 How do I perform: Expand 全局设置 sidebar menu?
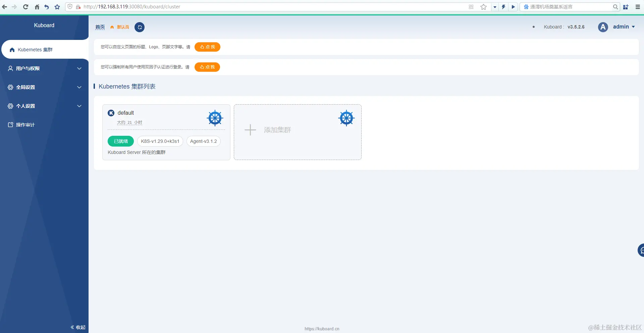click(44, 87)
